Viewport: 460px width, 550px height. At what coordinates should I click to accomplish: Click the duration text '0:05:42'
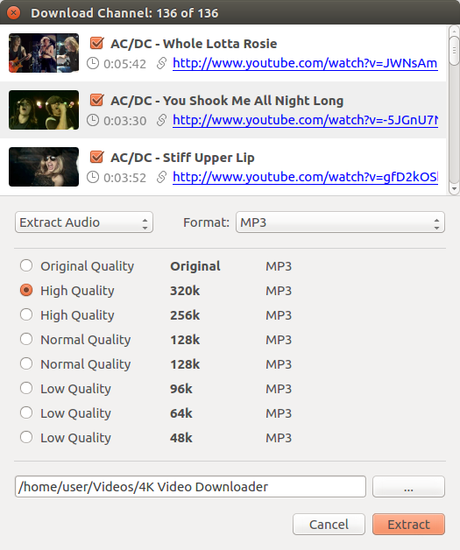click(x=125, y=64)
